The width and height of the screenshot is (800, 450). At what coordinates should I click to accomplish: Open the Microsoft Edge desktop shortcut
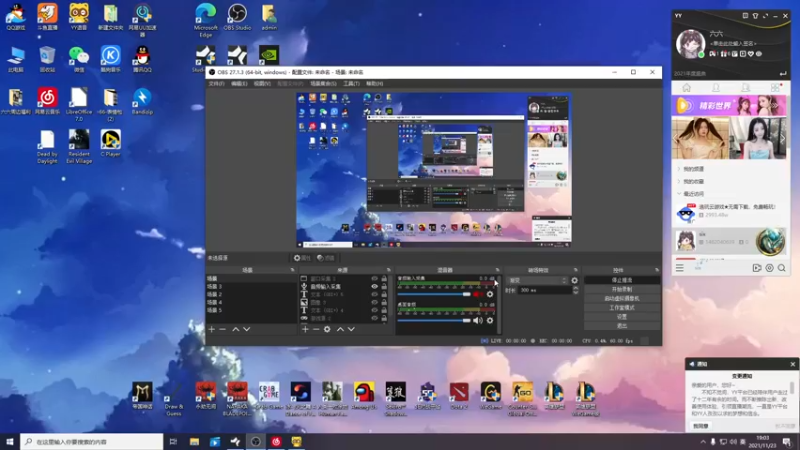(206, 20)
